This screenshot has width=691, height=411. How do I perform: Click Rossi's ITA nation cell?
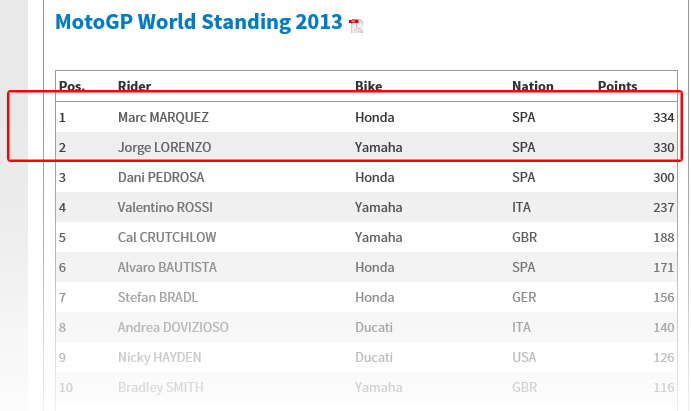click(521, 207)
